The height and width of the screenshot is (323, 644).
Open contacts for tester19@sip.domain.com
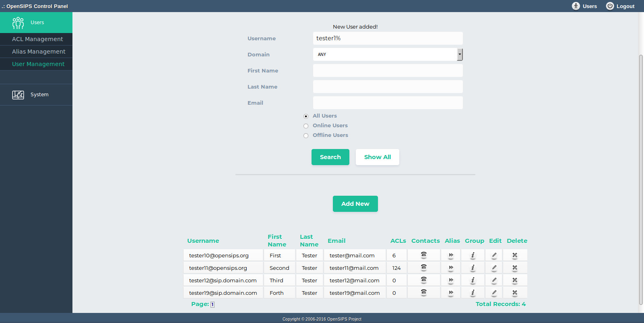click(x=423, y=292)
